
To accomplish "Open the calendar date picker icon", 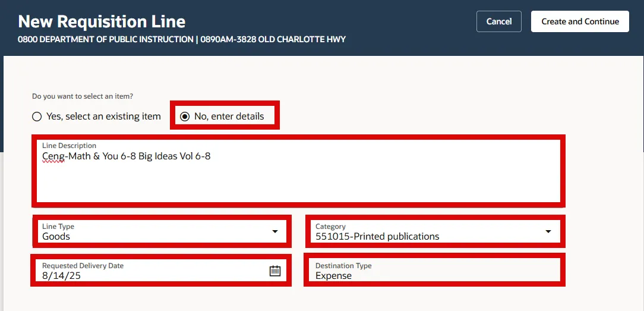I will coord(274,271).
